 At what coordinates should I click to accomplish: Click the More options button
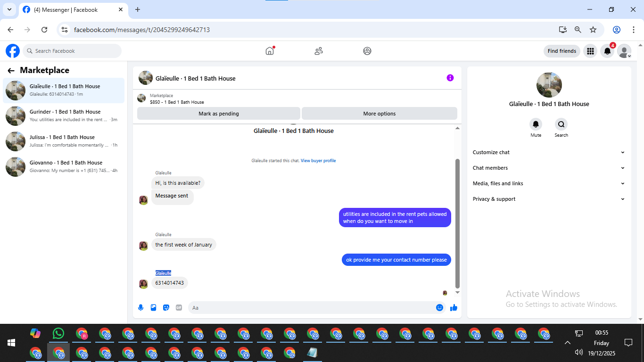[380, 114]
